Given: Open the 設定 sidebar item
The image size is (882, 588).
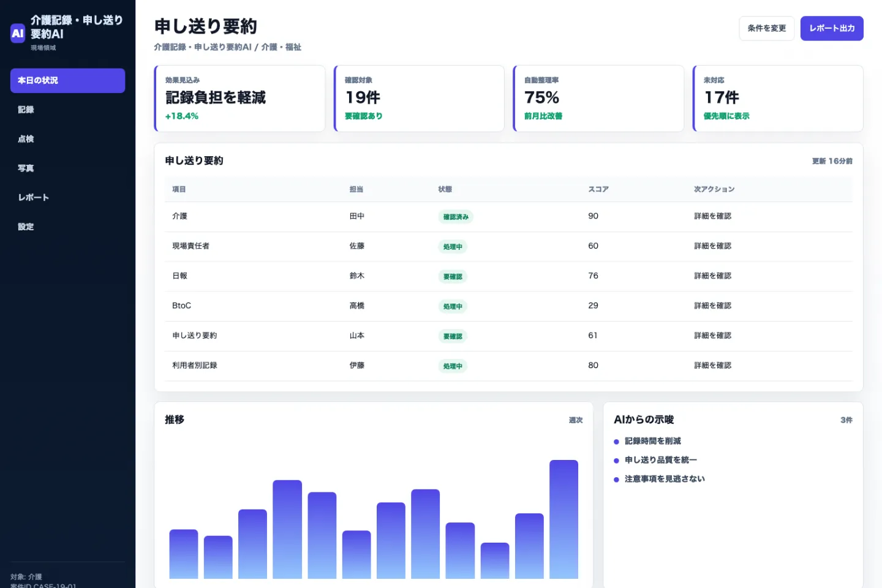Looking at the screenshot, I should click(67, 227).
